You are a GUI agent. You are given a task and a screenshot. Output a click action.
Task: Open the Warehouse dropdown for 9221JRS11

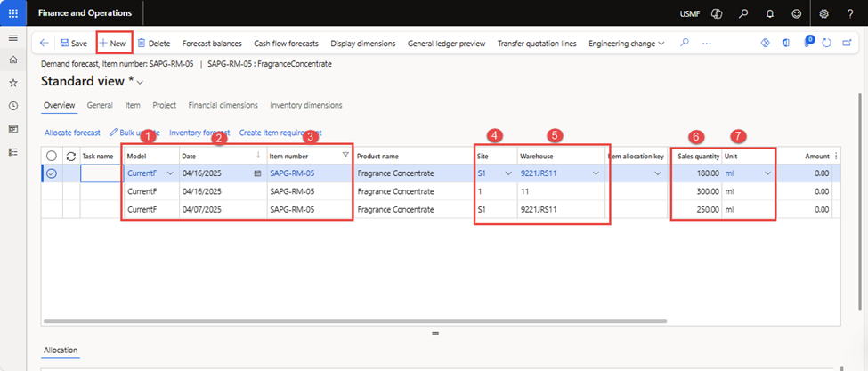tap(596, 173)
